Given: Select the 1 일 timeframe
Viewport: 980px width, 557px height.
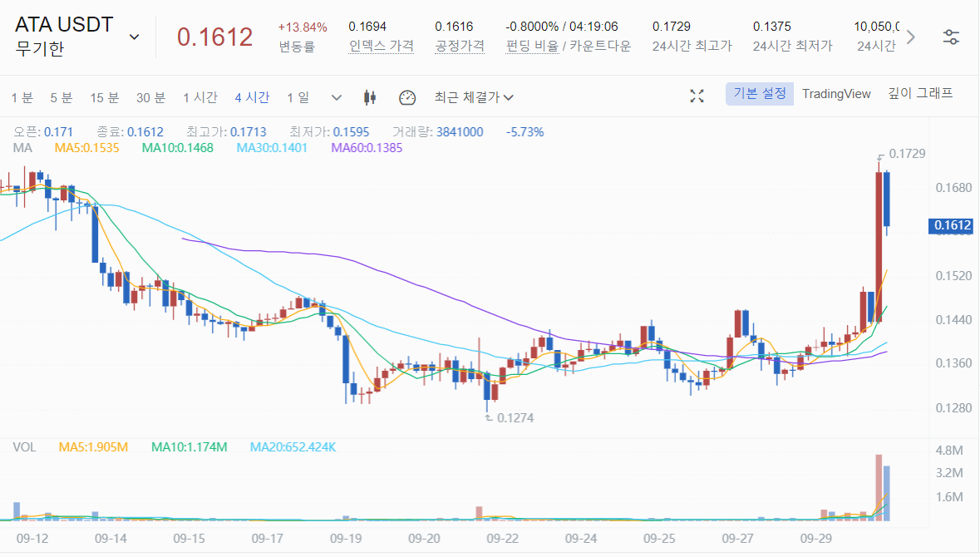Looking at the screenshot, I should (298, 97).
